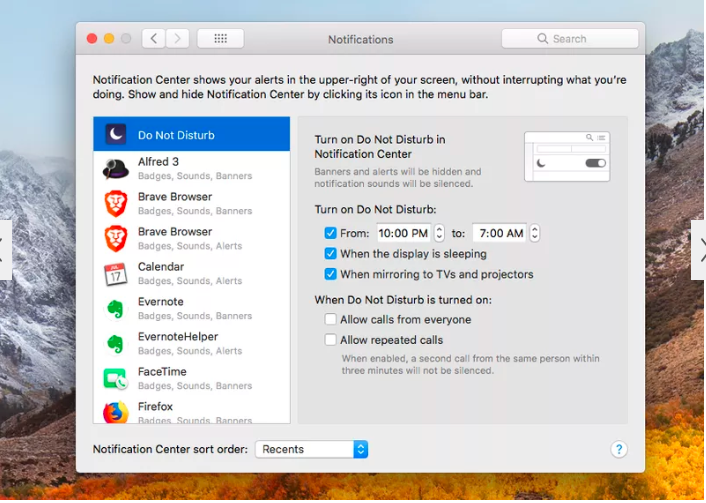Go forward with the right chevron button

(x=177, y=39)
